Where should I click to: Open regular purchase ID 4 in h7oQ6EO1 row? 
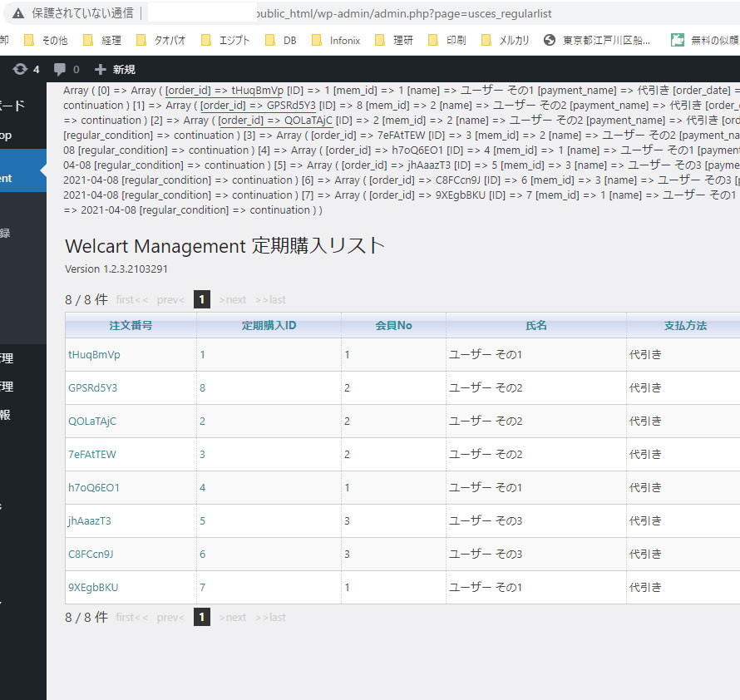203,488
